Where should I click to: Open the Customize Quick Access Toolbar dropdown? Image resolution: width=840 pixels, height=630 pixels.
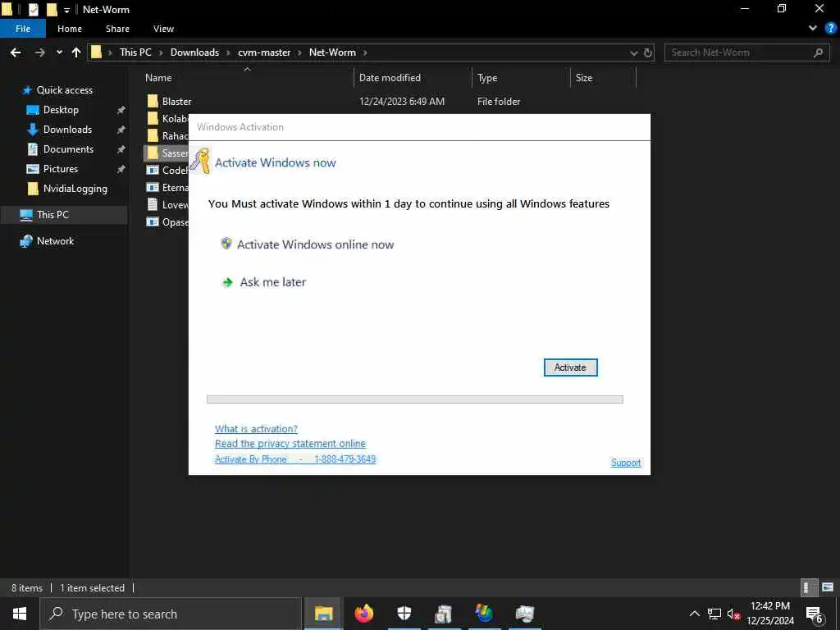[66, 10]
